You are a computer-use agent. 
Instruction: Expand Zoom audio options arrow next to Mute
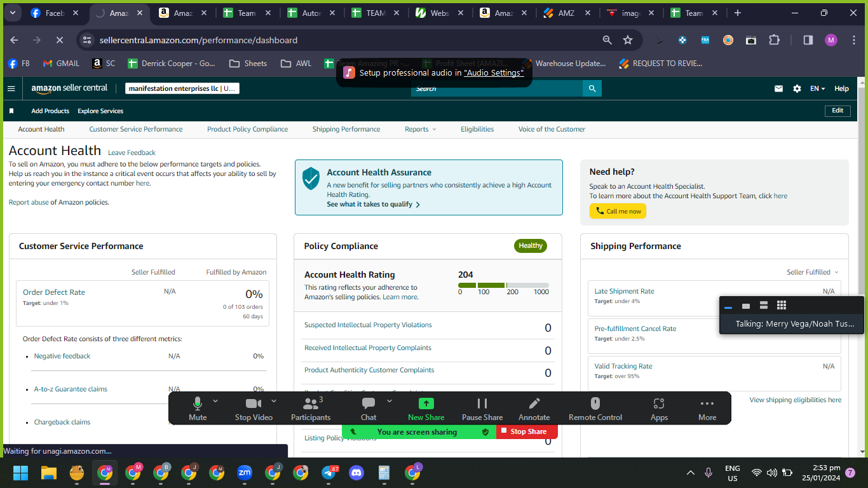[215, 401]
